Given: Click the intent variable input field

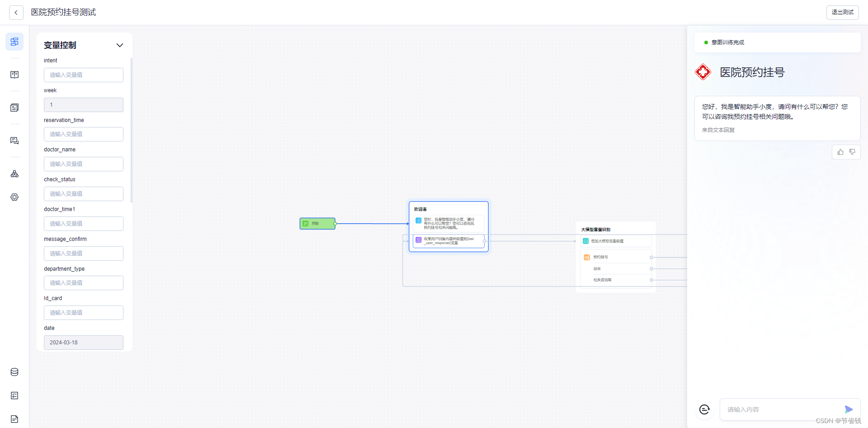Looking at the screenshot, I should 84,75.
